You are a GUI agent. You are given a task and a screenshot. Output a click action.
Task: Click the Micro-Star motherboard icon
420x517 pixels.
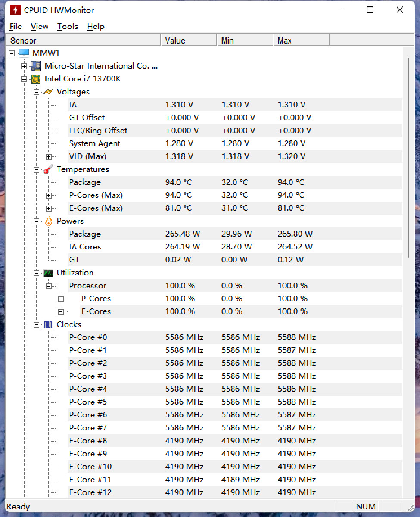click(x=37, y=66)
